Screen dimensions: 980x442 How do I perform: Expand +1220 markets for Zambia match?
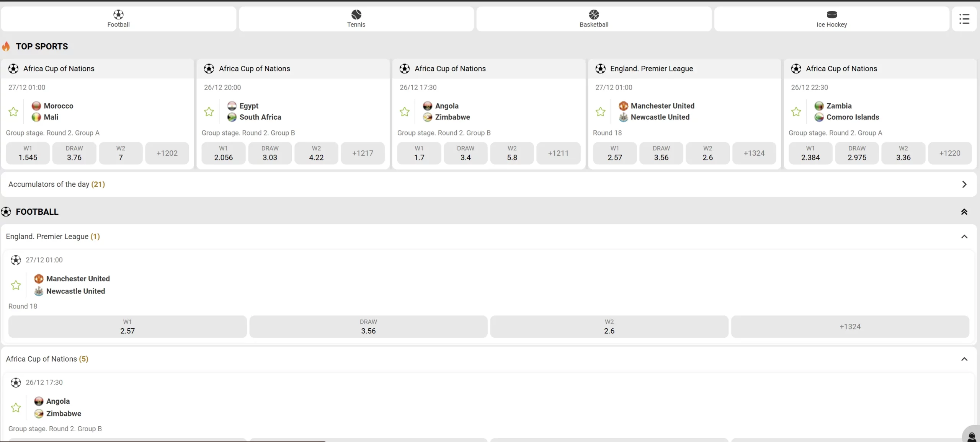(949, 153)
